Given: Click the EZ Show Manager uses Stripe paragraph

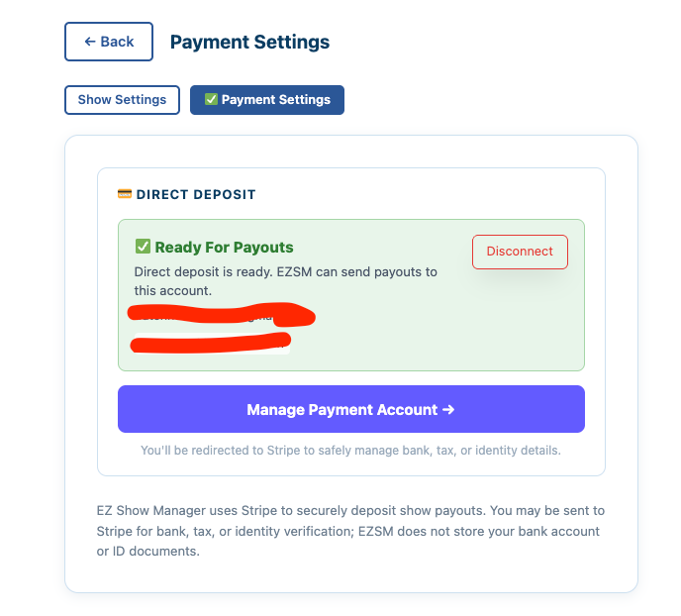Looking at the screenshot, I should tap(350, 531).
